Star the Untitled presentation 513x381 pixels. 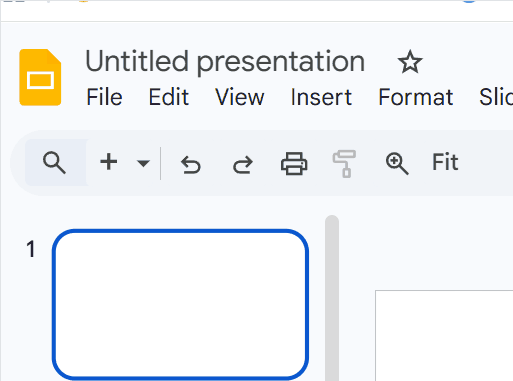click(x=410, y=62)
